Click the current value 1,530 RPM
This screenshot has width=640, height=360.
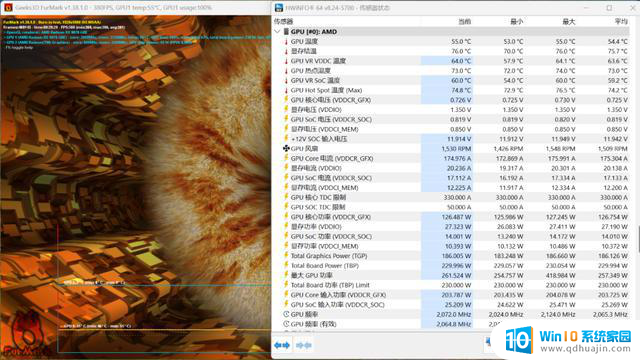pos(456,149)
